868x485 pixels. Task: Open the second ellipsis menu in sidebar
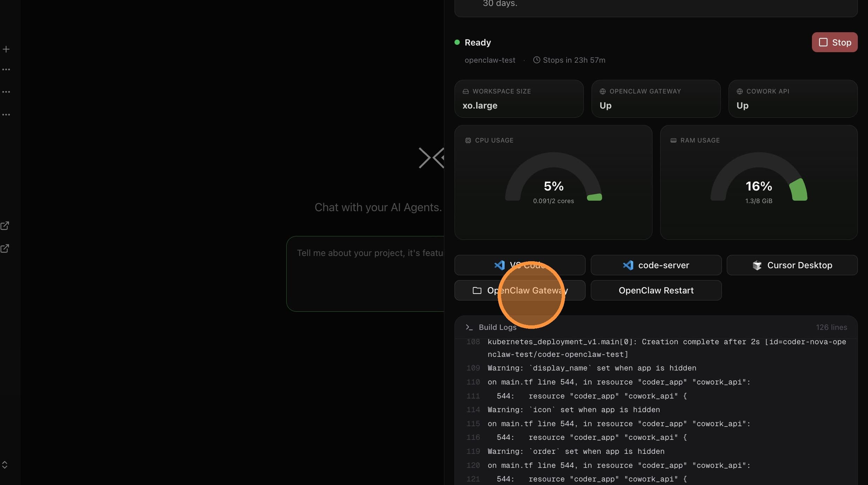tap(6, 92)
